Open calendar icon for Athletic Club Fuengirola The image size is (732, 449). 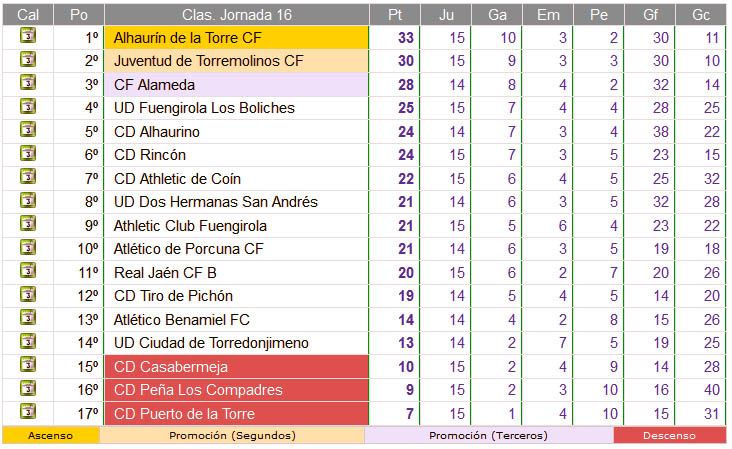(28, 224)
